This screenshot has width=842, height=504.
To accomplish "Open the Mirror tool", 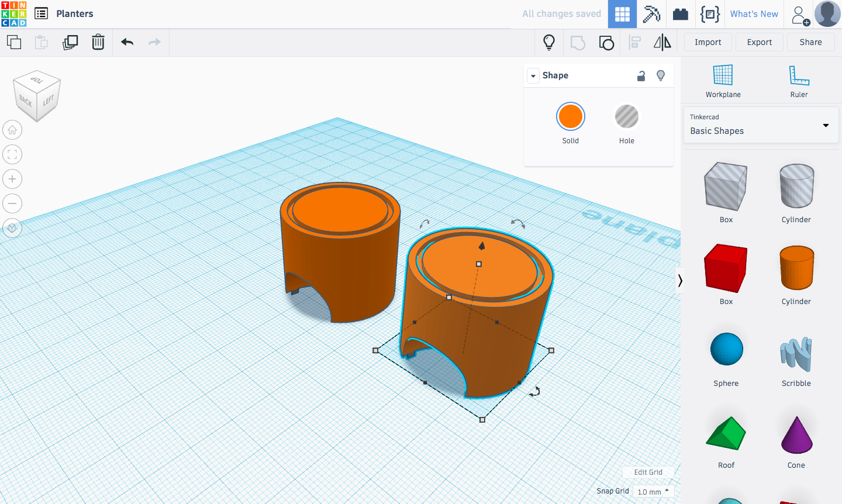I will point(662,42).
